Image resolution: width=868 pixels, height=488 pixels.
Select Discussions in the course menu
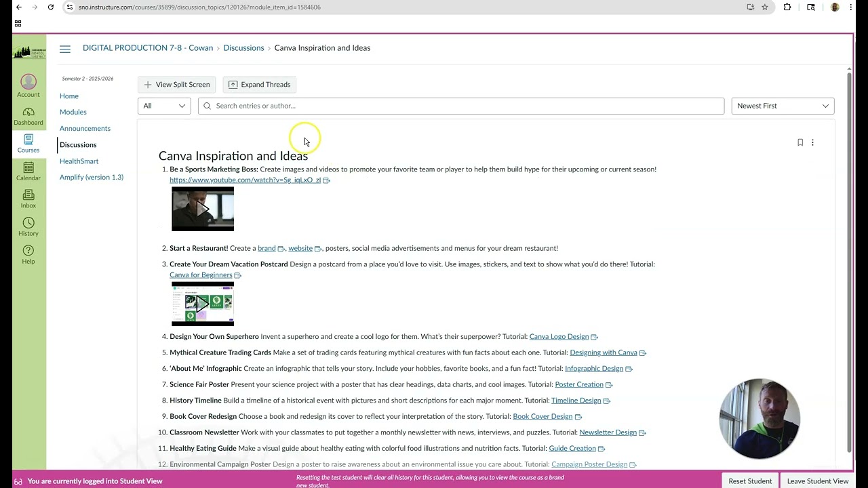(x=78, y=144)
